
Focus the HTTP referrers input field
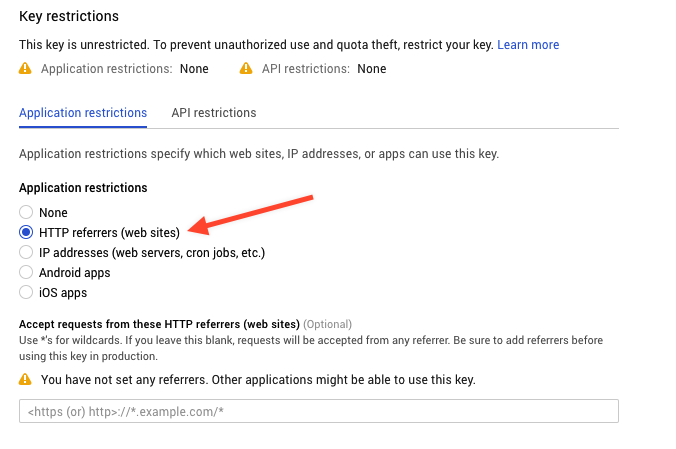tap(318, 411)
